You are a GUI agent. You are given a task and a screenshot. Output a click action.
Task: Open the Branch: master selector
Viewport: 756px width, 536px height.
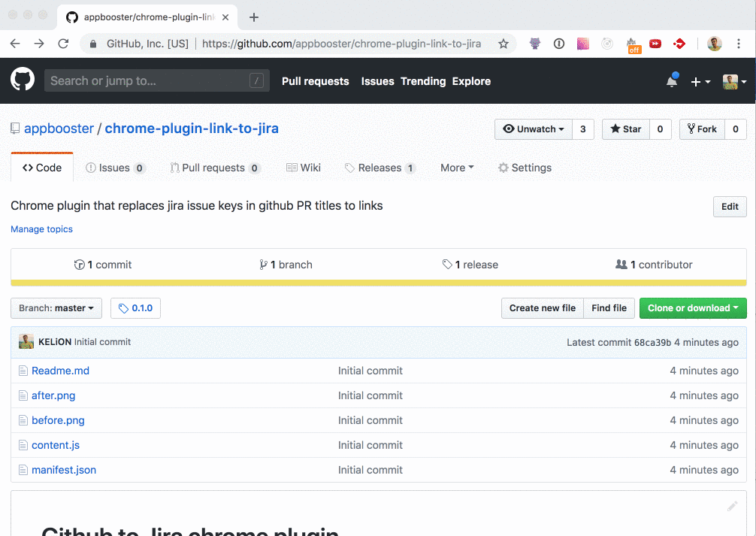pos(56,308)
